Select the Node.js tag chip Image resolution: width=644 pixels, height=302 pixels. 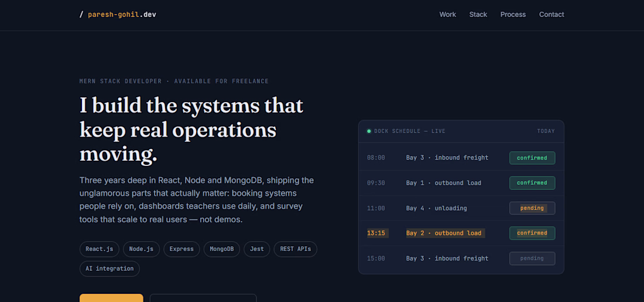141,249
